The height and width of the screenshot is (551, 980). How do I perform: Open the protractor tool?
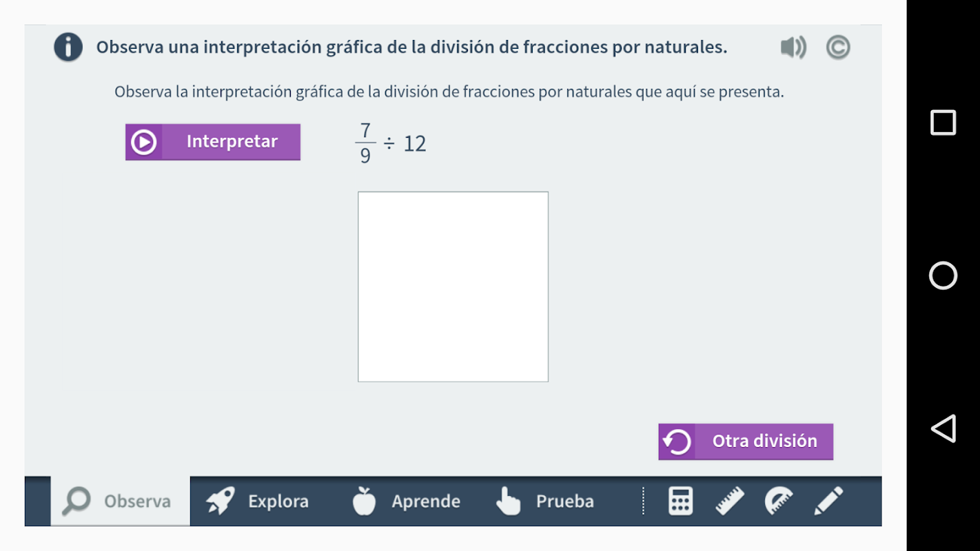click(779, 501)
